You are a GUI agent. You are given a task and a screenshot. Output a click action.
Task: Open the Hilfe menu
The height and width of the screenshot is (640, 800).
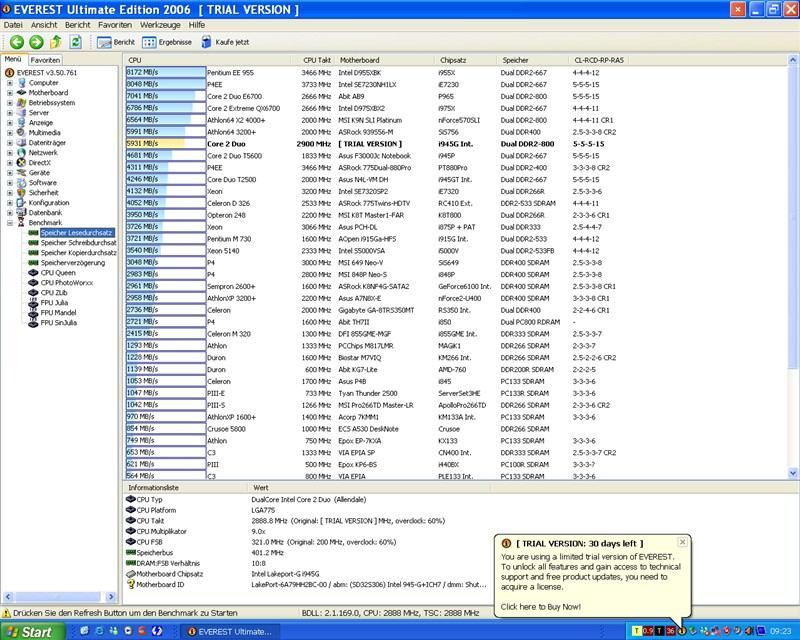[x=196, y=25]
